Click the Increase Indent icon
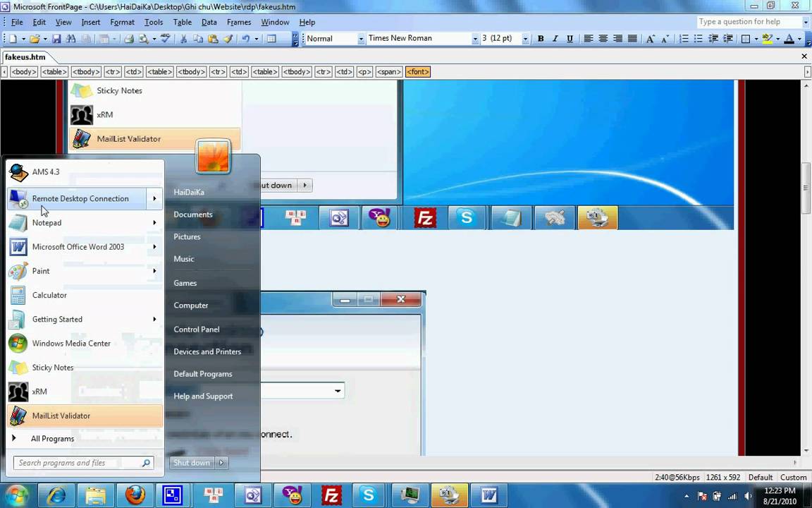The width and height of the screenshot is (812, 508). click(728, 39)
